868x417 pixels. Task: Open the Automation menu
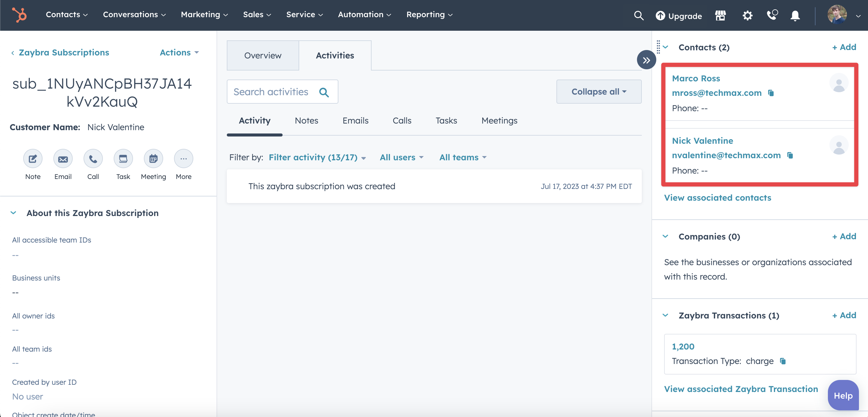tap(365, 14)
